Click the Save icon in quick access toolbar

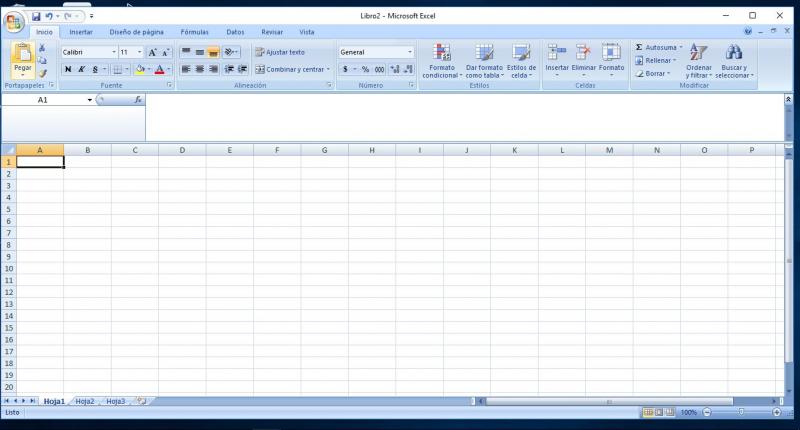coord(36,17)
